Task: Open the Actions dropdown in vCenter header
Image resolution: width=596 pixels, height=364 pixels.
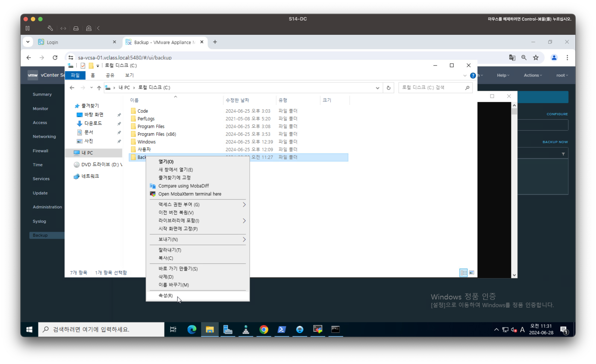Action: pos(533,75)
